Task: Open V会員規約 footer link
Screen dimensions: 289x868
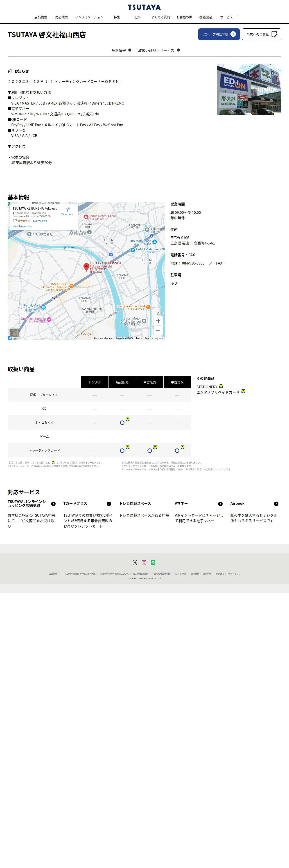Action: click(53, 574)
